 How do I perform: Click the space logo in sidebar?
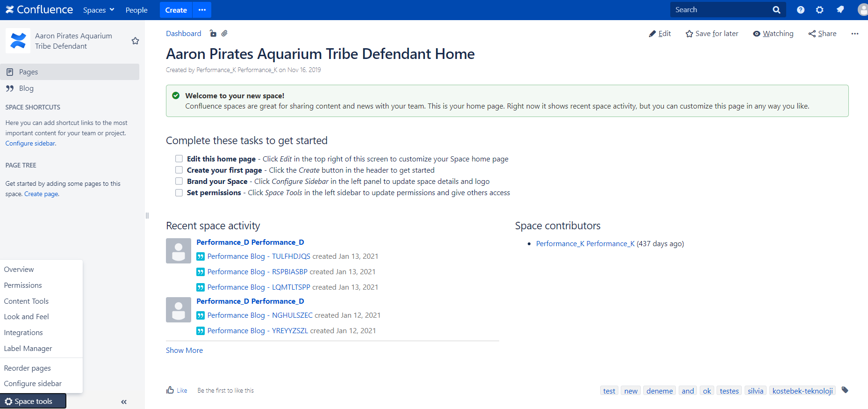point(18,41)
